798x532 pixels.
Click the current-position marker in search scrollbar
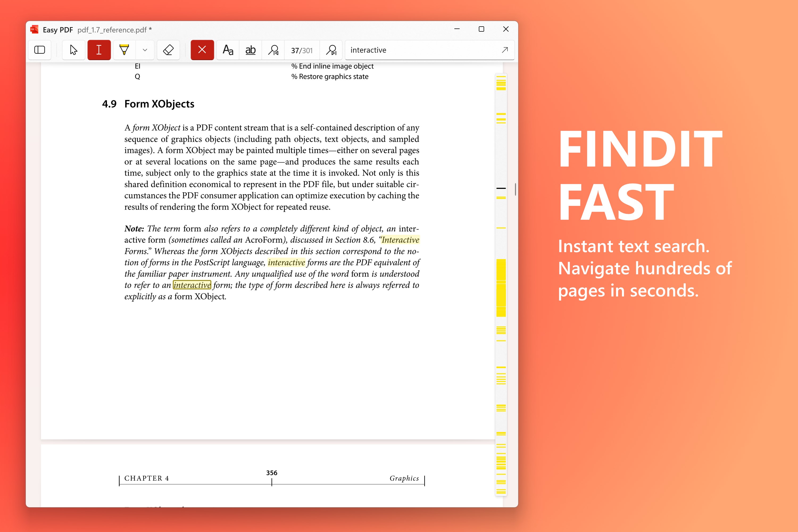[x=501, y=188]
